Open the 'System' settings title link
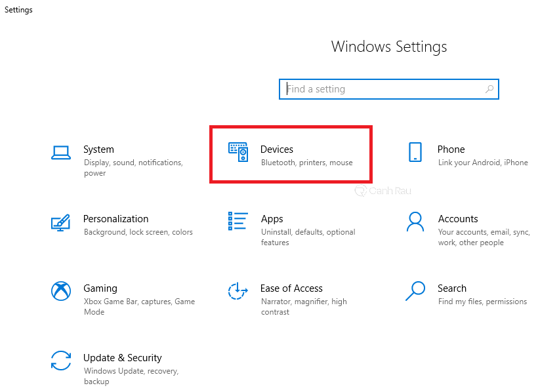This screenshot has height=392, width=559. (x=98, y=149)
